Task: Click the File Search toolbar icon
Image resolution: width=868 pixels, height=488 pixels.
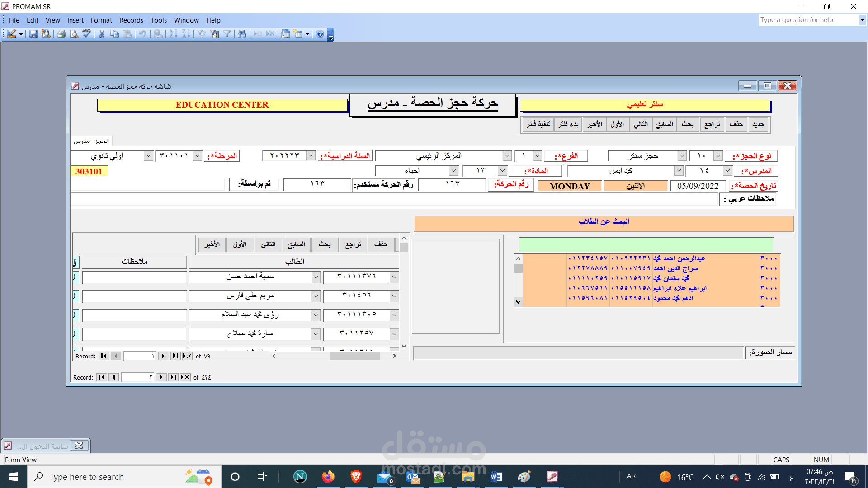Action: click(x=46, y=34)
